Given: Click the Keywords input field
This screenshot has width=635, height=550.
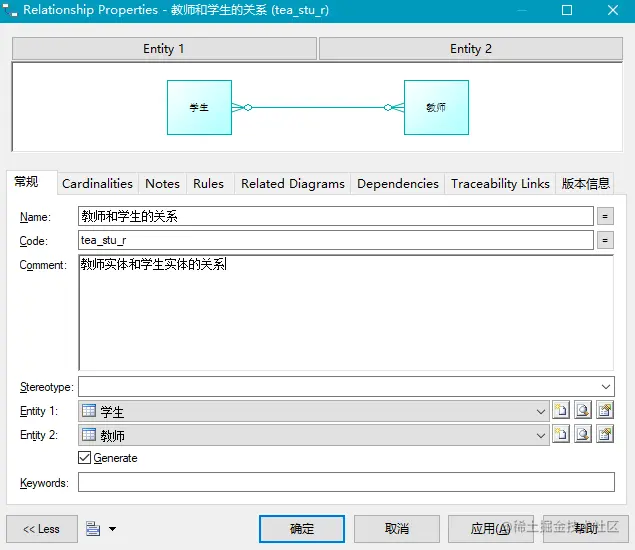Looking at the screenshot, I should [x=346, y=482].
